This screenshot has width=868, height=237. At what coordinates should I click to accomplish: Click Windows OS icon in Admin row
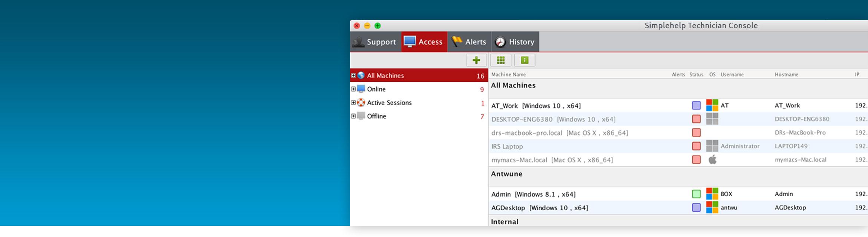pyautogui.click(x=712, y=194)
